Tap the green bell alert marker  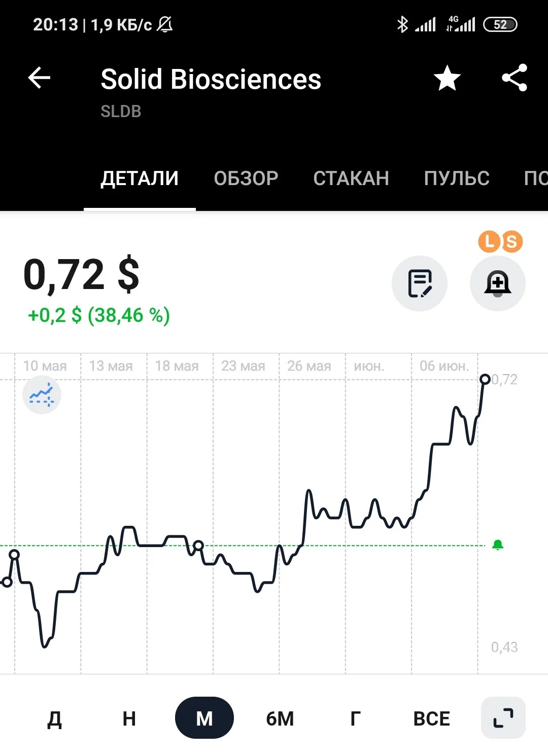(498, 545)
